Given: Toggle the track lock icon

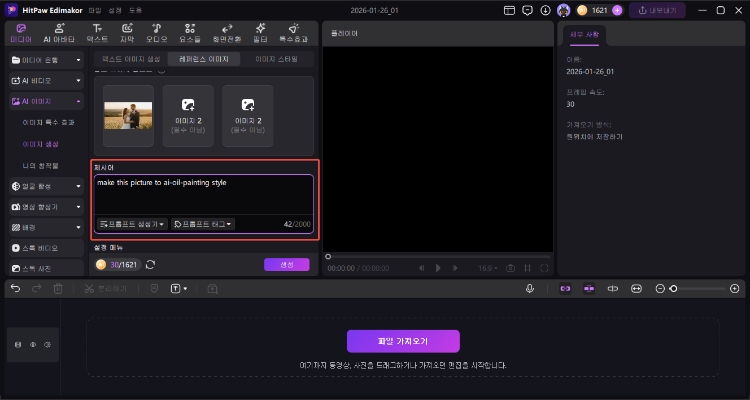Looking at the screenshot, I should [x=18, y=344].
